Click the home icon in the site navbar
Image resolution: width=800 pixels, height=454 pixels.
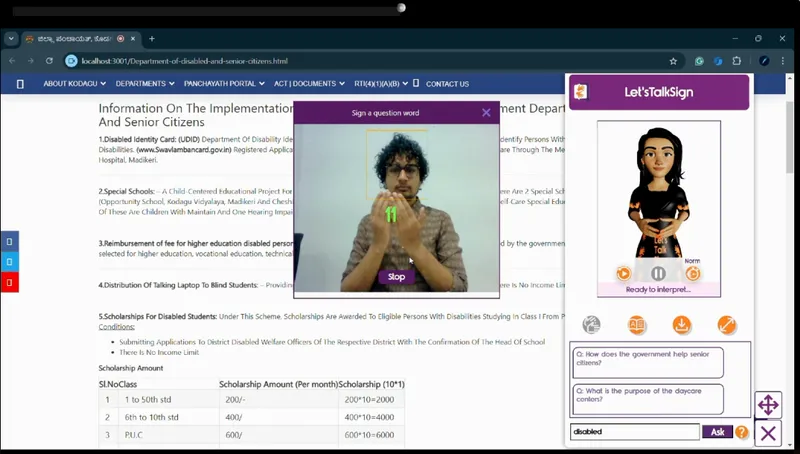click(x=20, y=84)
